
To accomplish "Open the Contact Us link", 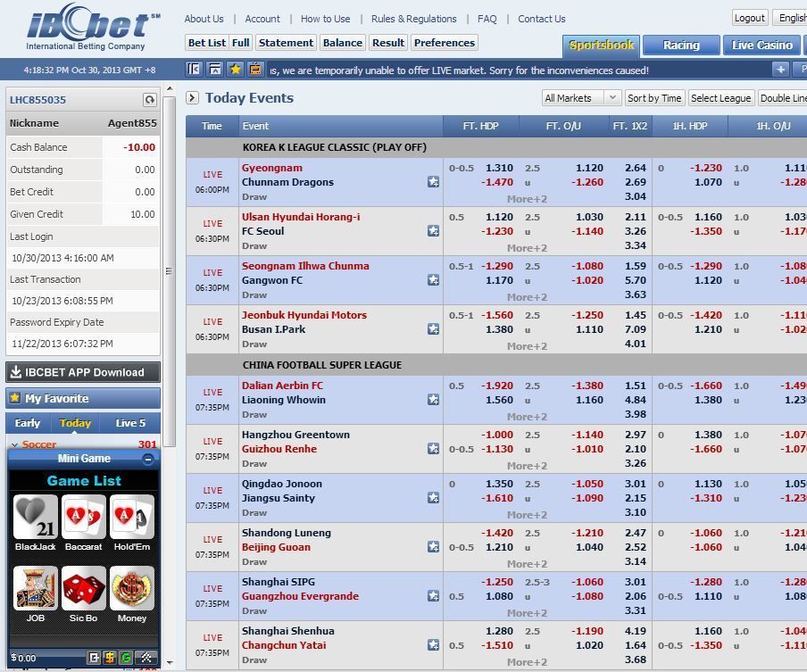I will (542, 19).
